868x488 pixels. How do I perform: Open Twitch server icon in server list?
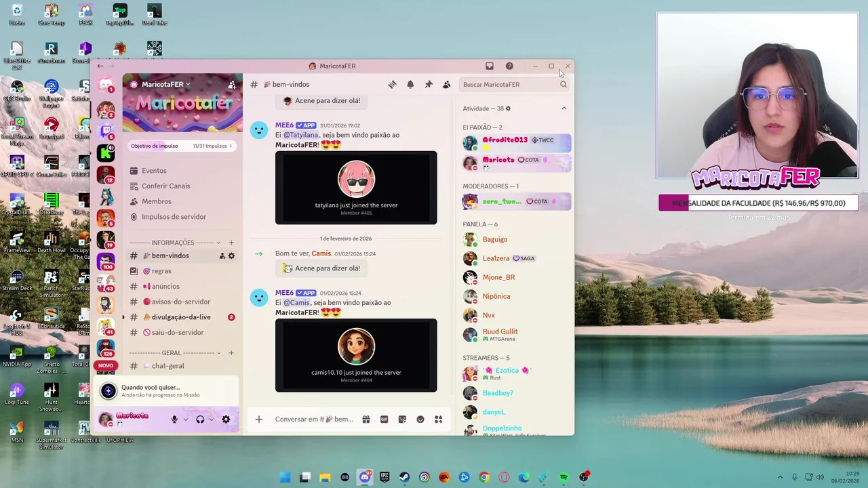coord(106,131)
